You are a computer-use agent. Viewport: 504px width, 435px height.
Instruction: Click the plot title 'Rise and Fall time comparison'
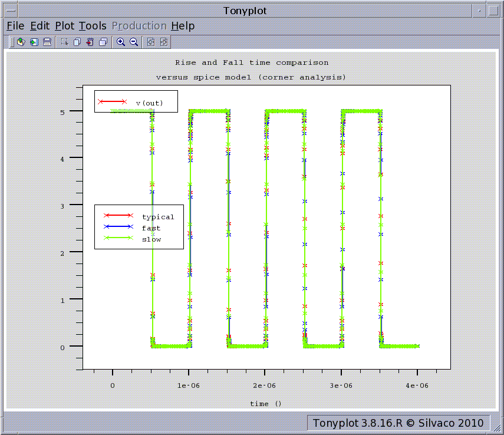pyautogui.click(x=252, y=62)
